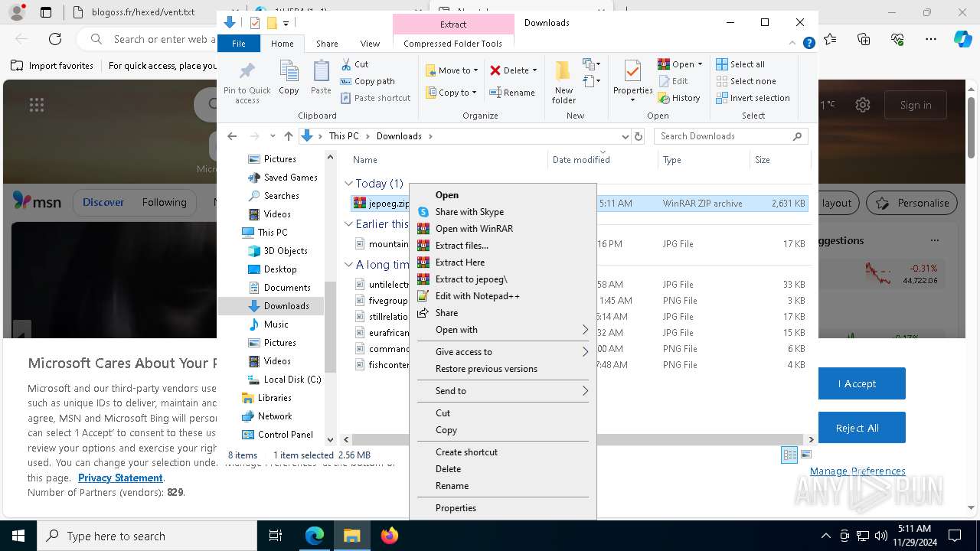Click History in ribbon
Screen dimensions: 980x551
click(679, 98)
